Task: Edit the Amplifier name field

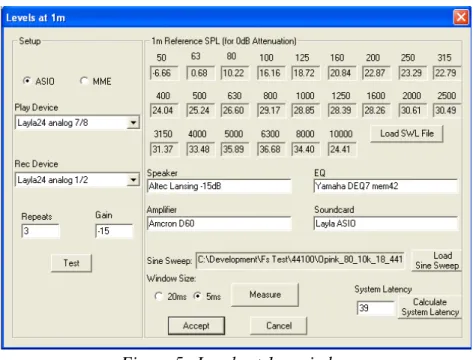Action: click(219, 223)
